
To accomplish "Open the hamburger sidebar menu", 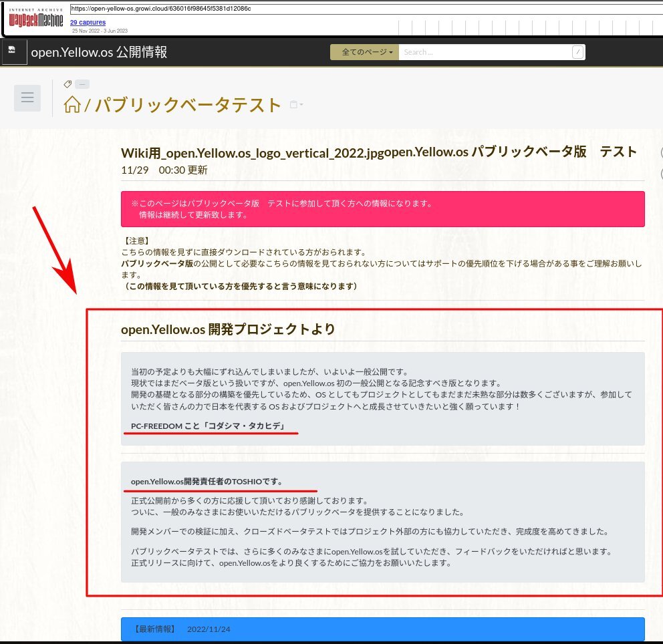I will click(27, 98).
